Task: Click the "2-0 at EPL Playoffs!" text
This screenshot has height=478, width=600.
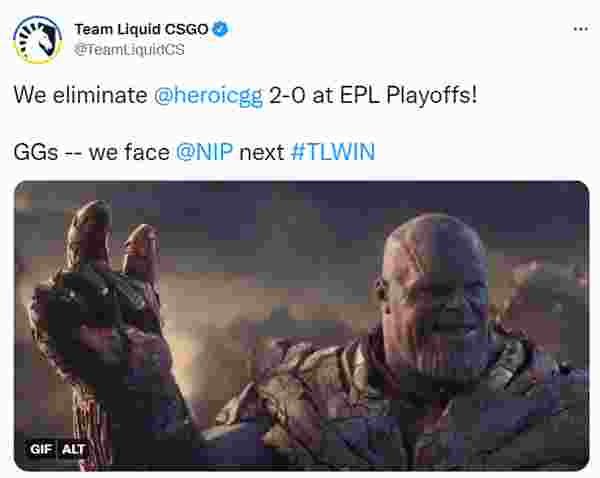Action: coord(373,95)
